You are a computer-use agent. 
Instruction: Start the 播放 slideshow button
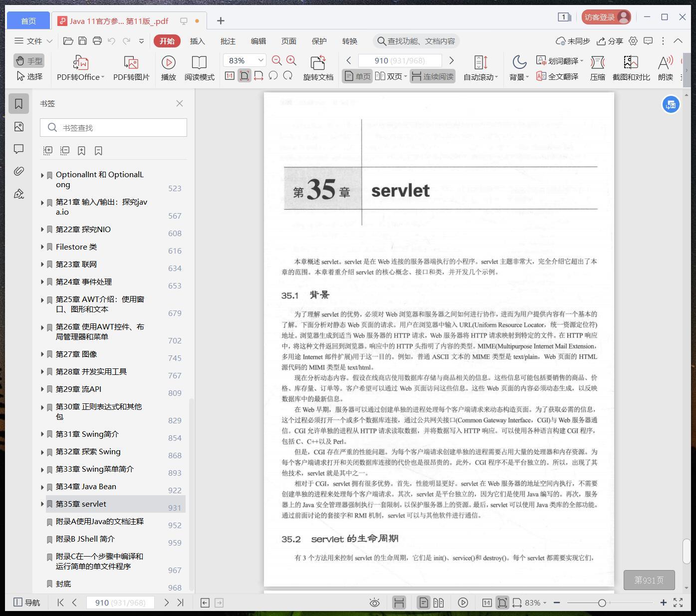pyautogui.click(x=168, y=68)
